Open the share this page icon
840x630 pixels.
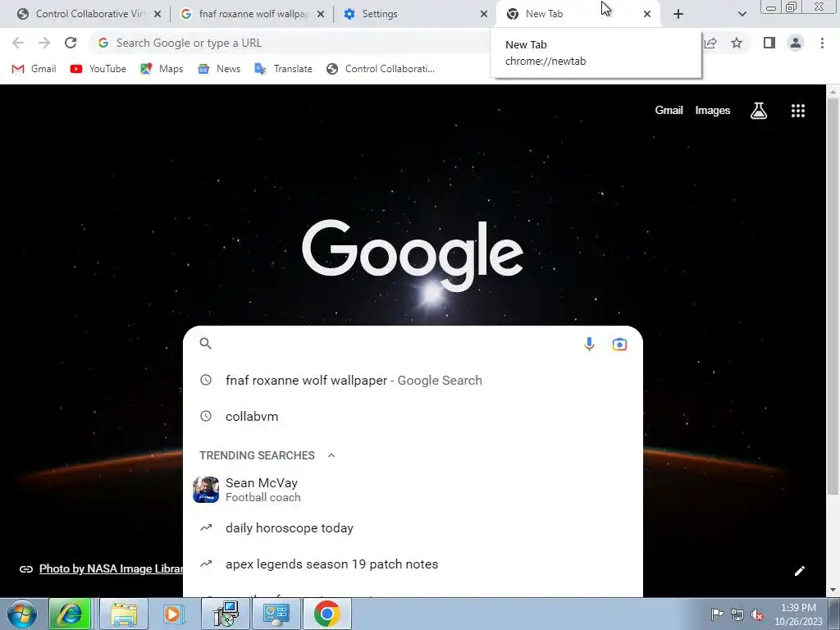(x=710, y=43)
